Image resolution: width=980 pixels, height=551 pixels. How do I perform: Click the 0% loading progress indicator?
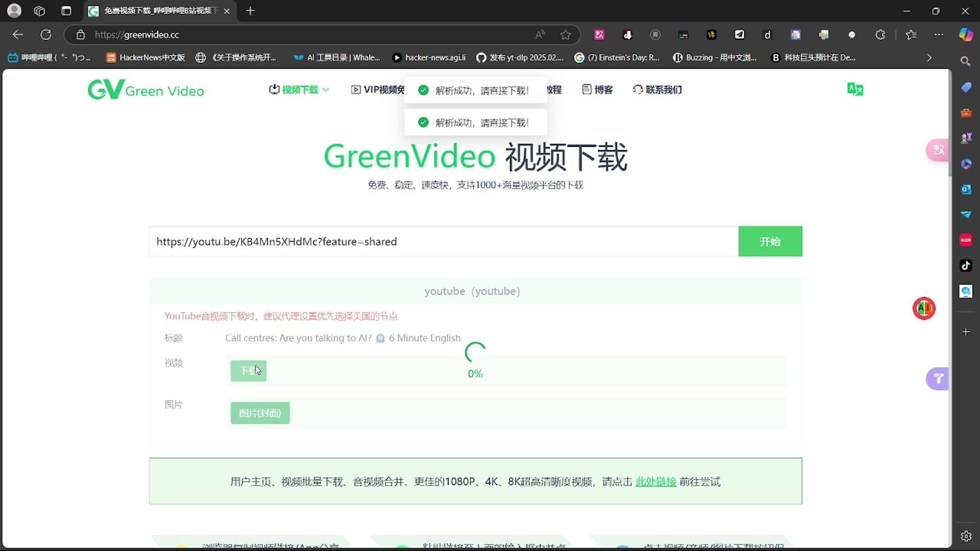pos(475,361)
